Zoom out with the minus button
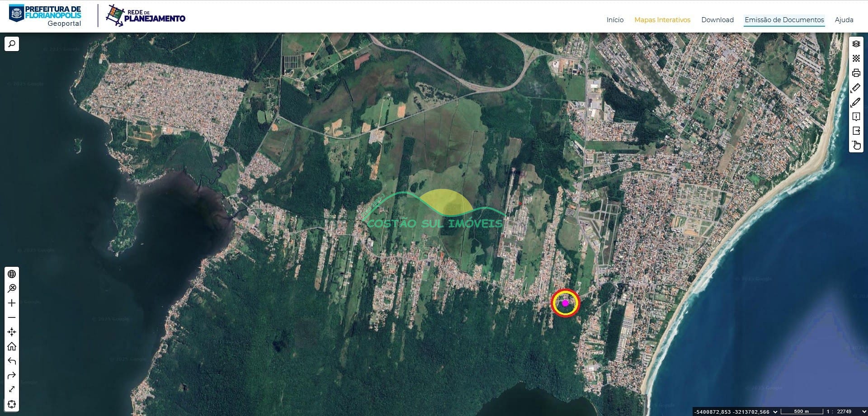Image resolution: width=868 pixels, height=416 pixels. (x=12, y=317)
